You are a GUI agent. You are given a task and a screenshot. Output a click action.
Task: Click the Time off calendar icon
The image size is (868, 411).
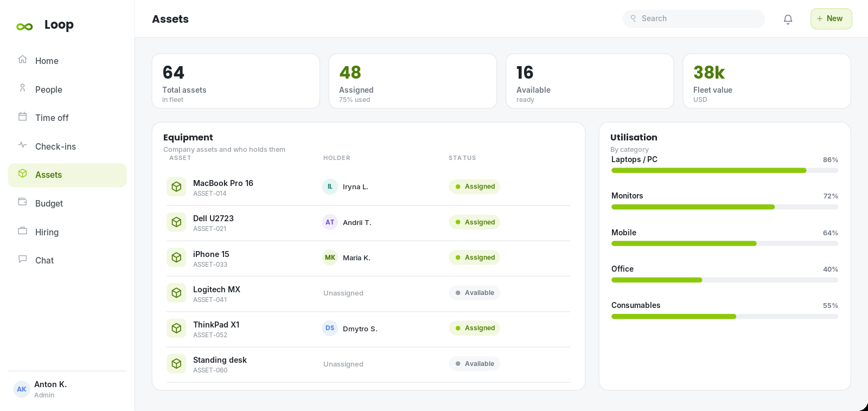tap(23, 117)
